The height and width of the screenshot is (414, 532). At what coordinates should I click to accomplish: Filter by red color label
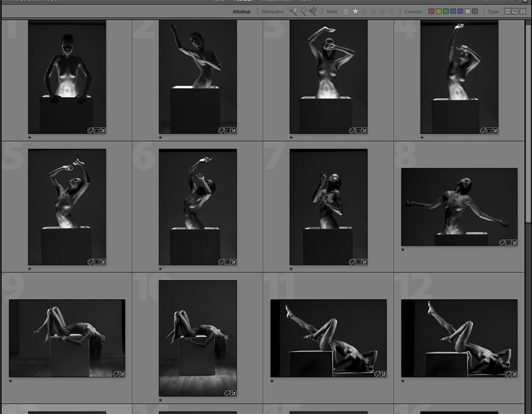pos(431,11)
